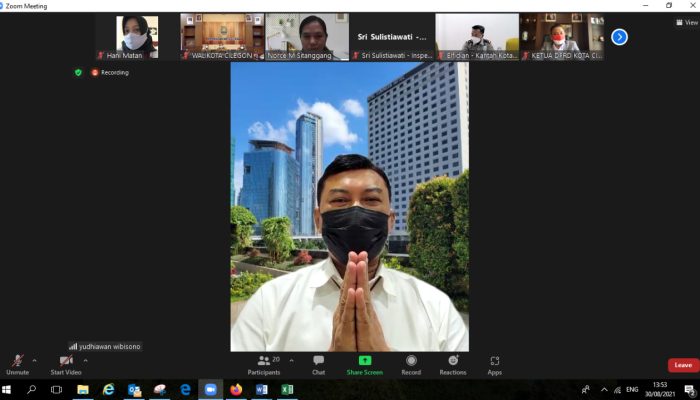Open Zoom Apps
This screenshot has width=700, height=400.
click(x=495, y=364)
